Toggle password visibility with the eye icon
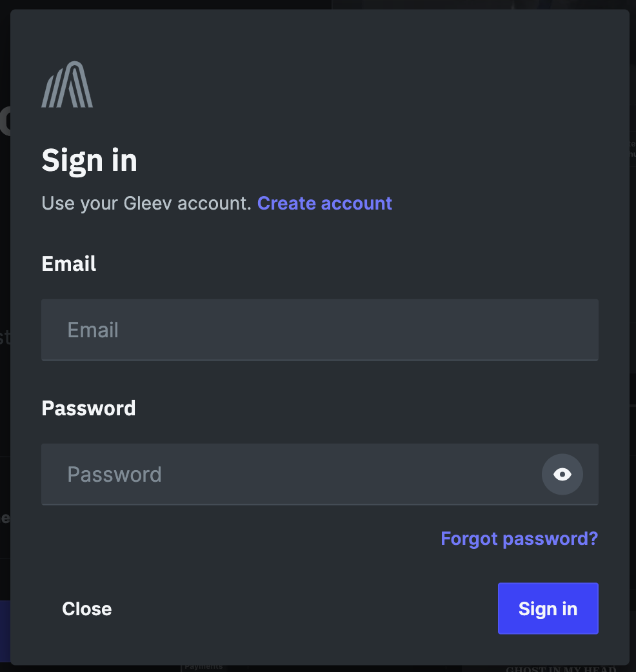 point(562,474)
